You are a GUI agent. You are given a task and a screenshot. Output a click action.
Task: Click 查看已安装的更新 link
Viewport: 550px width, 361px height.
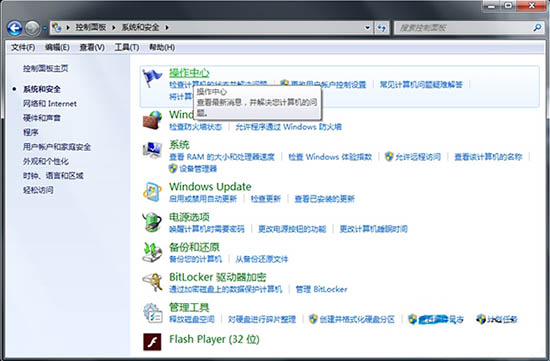coord(324,199)
